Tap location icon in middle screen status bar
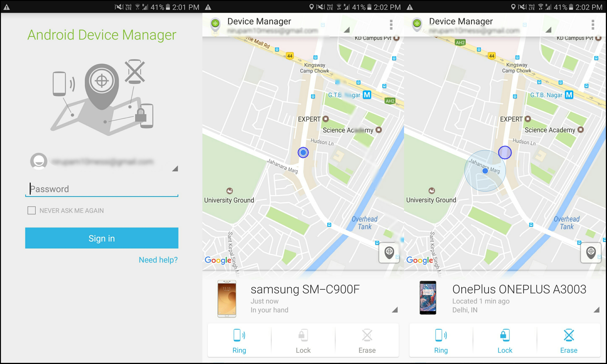This screenshot has height=364, width=607. pyautogui.click(x=311, y=7)
